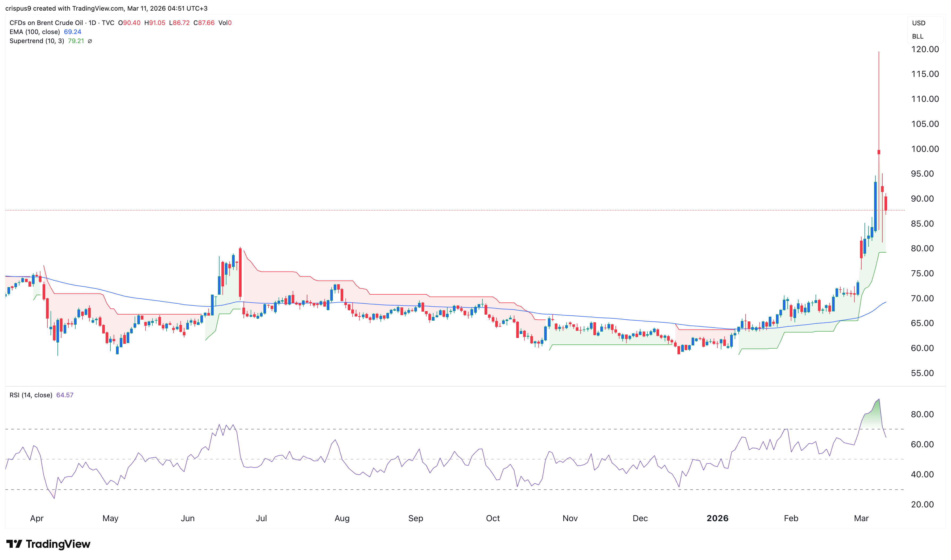The image size is (951, 560).
Task: Select the RSI (14, close) legend
Action: (31, 395)
